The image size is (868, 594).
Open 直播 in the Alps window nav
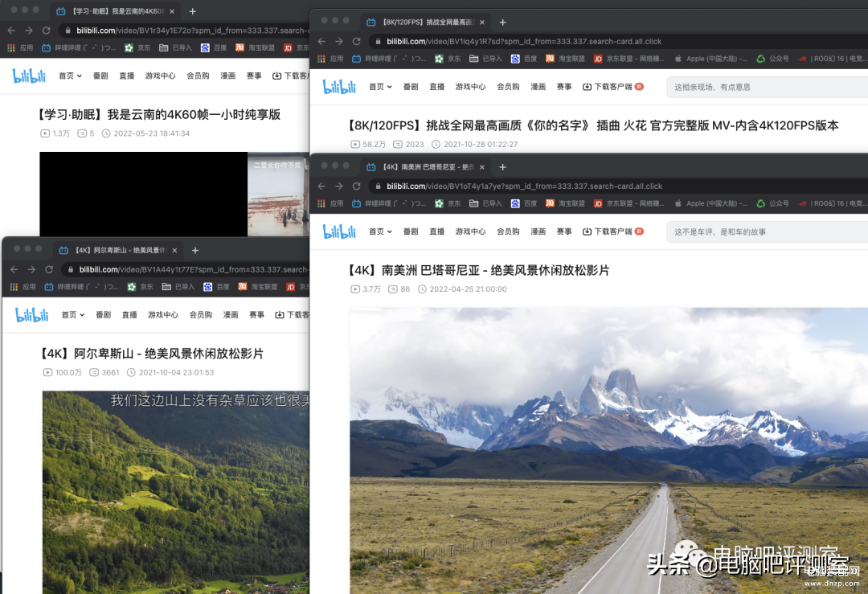coord(129,314)
